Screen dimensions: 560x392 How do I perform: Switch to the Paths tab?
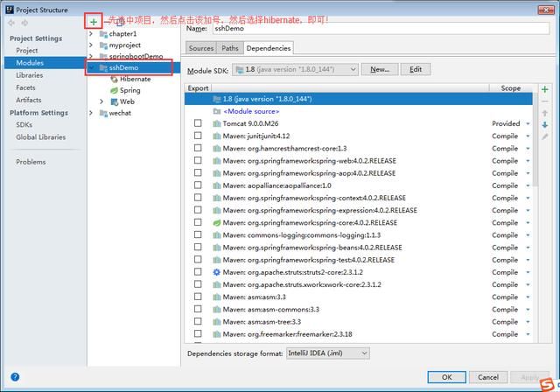pos(229,48)
